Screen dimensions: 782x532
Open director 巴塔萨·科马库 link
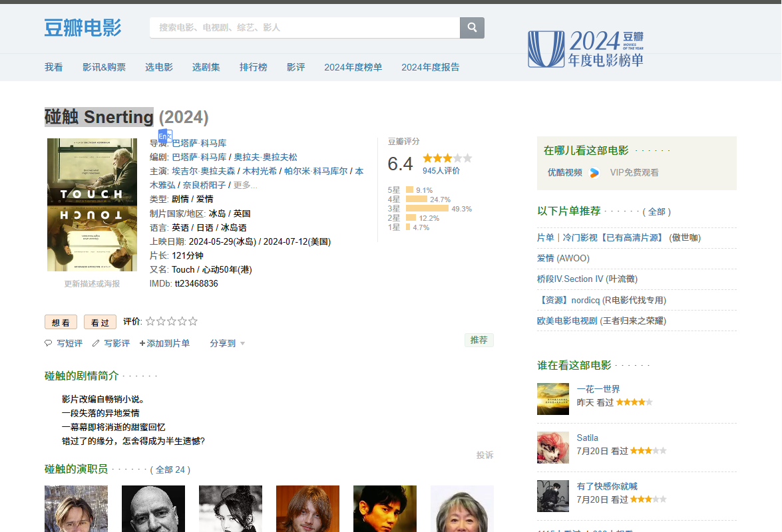(199, 143)
